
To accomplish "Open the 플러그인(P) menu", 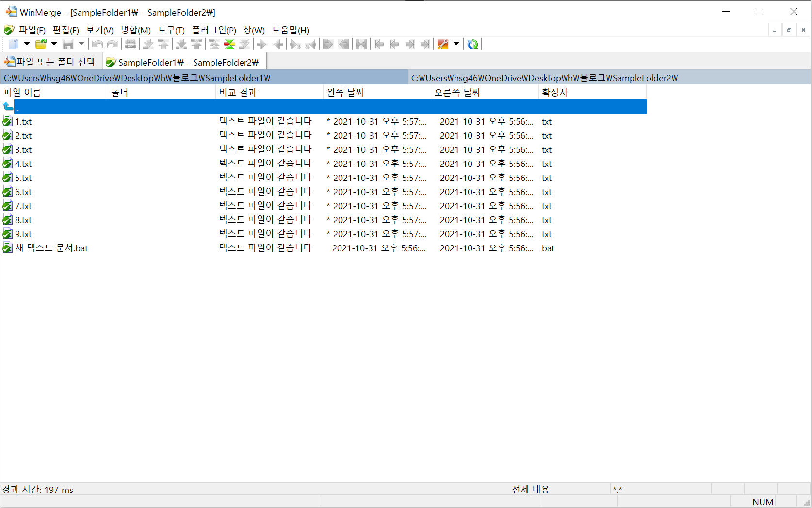I will [x=214, y=30].
